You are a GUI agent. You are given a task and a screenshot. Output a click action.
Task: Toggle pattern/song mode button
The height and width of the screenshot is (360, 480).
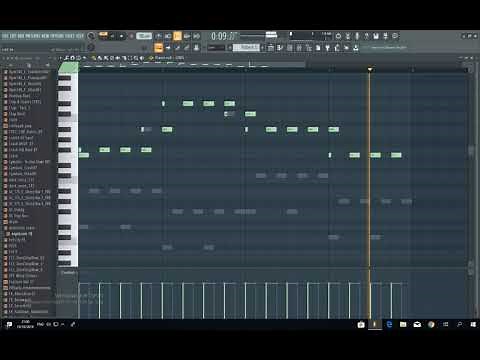tap(103, 35)
